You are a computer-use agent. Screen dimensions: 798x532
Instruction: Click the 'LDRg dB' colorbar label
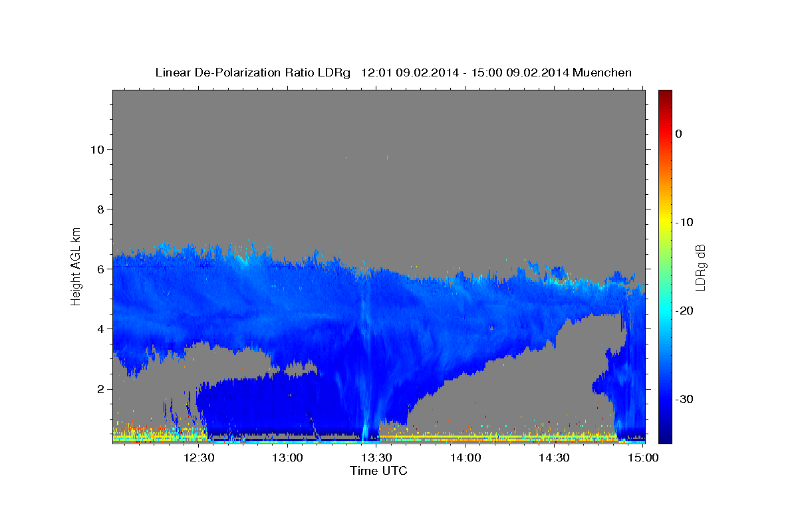[700, 267]
